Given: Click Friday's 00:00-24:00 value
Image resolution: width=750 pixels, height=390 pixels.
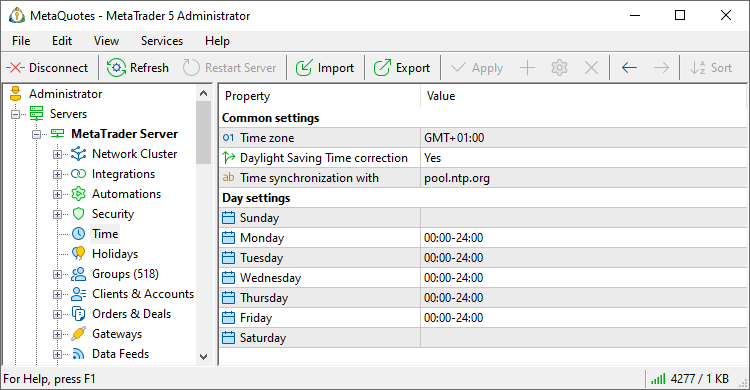Looking at the screenshot, I should click(453, 318).
